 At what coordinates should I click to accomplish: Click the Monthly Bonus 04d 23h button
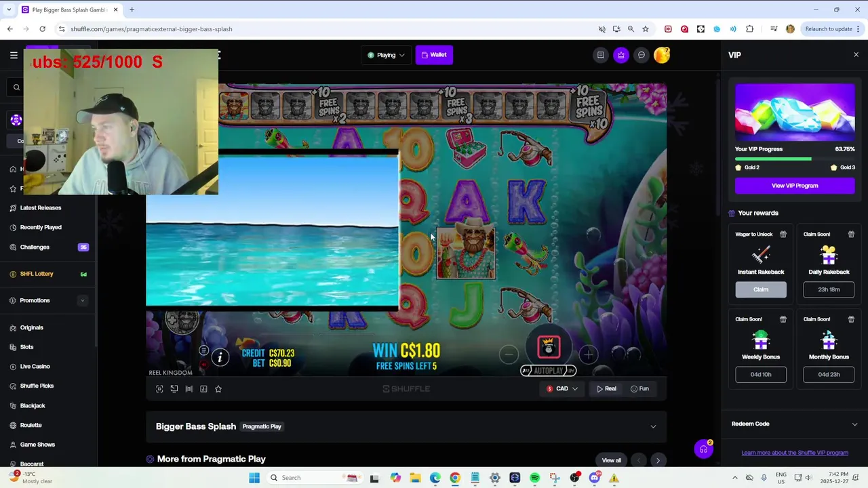coord(829,374)
